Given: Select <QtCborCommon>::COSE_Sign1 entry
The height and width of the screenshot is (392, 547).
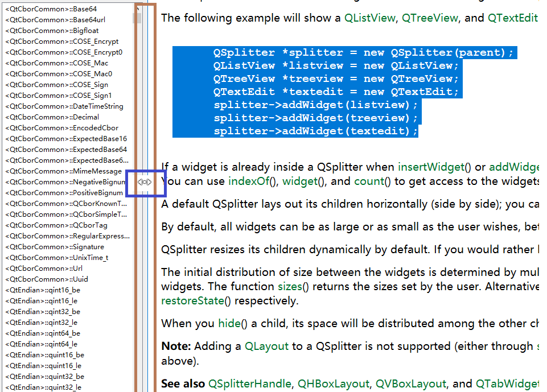Looking at the screenshot, I should pyautogui.click(x=59, y=96).
